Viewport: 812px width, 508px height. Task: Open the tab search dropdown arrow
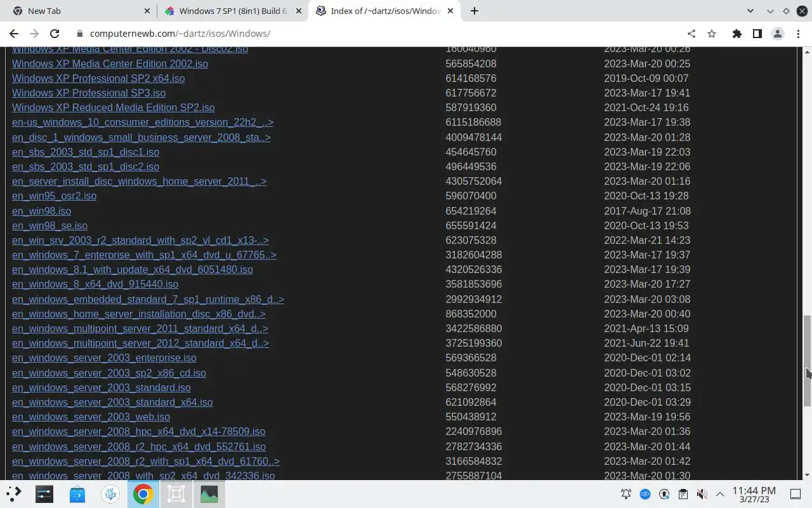point(750,11)
